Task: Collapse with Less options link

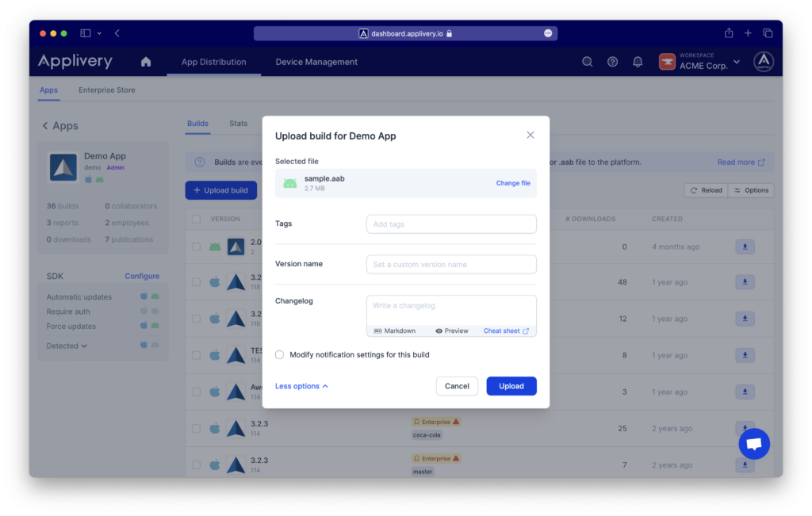Action: (x=301, y=386)
